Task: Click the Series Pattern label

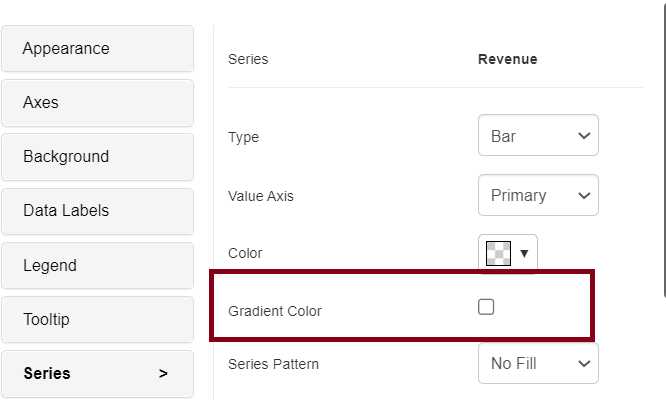Action: pyautogui.click(x=273, y=364)
